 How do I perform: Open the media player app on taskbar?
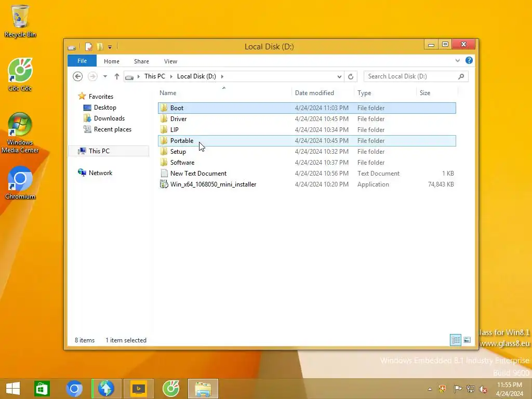click(138, 389)
